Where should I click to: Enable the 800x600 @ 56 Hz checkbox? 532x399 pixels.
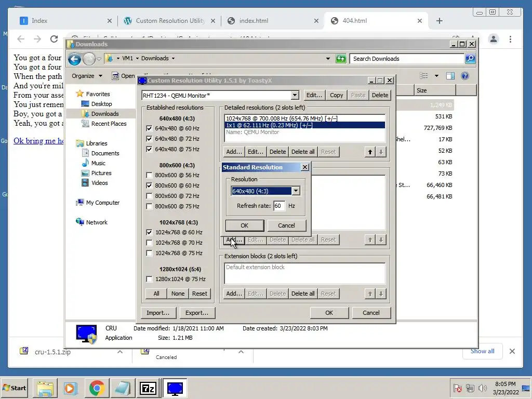149,176
